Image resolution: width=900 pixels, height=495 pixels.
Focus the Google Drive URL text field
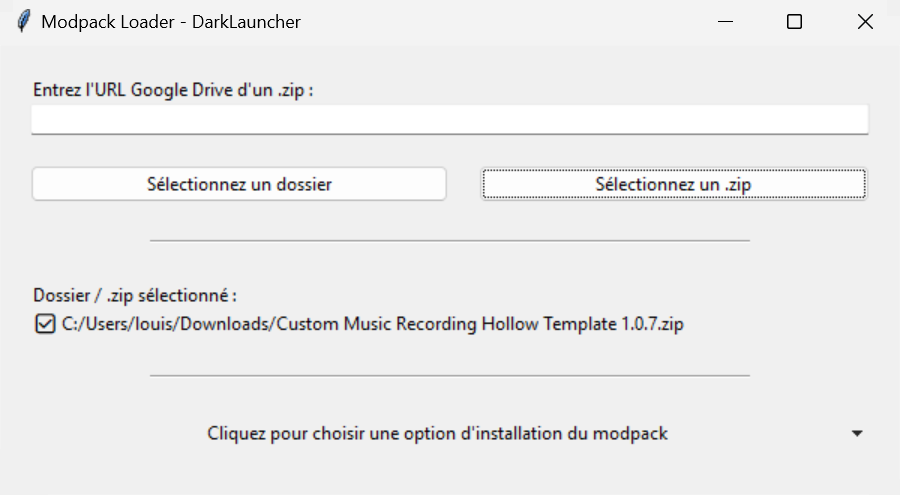pos(450,120)
